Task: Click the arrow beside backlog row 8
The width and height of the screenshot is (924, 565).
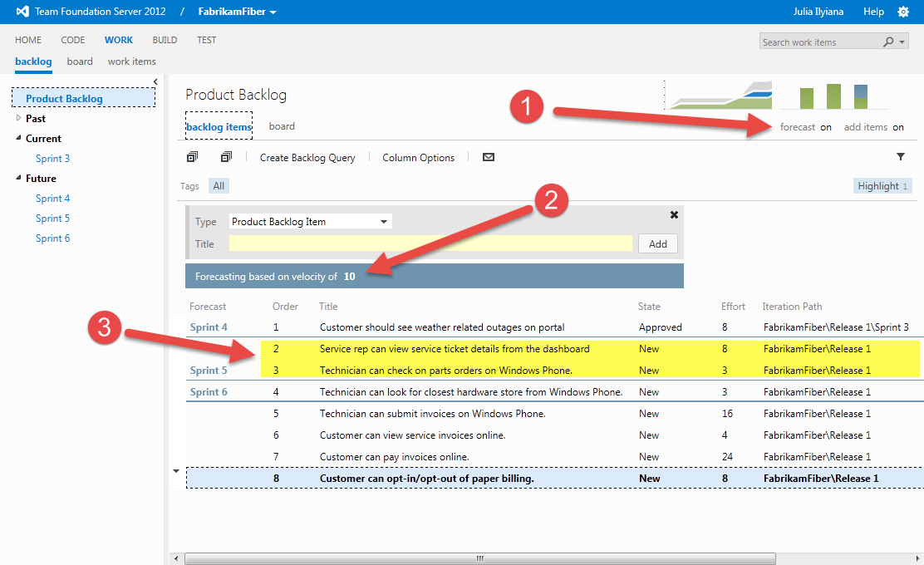Action: point(176,471)
